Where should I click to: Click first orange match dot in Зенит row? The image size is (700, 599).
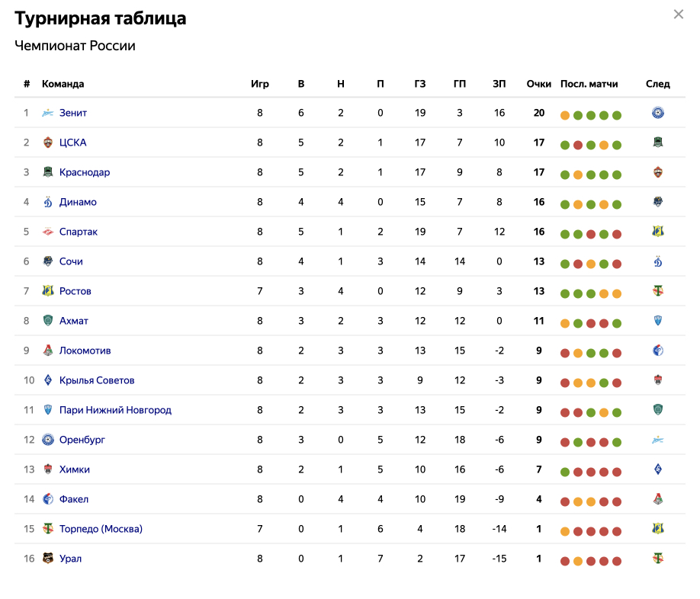565,116
